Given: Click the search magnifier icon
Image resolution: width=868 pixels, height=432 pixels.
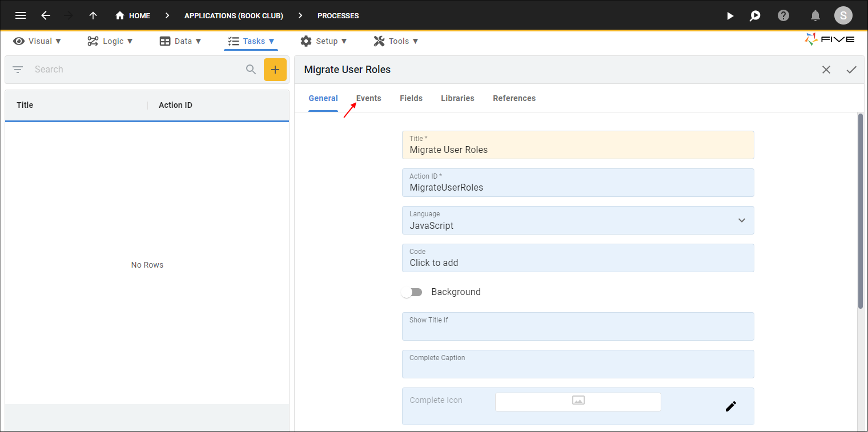Looking at the screenshot, I should (251, 70).
